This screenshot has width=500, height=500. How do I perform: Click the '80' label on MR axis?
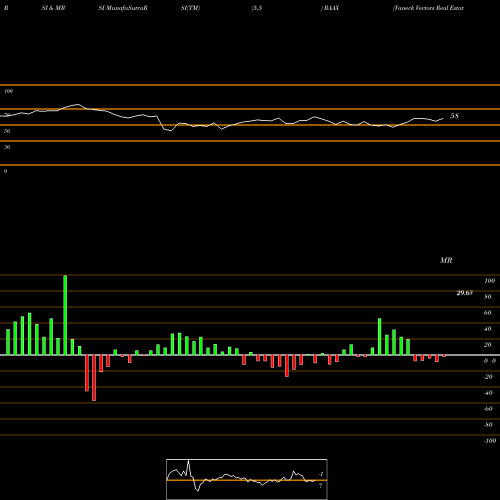[x=488, y=297]
